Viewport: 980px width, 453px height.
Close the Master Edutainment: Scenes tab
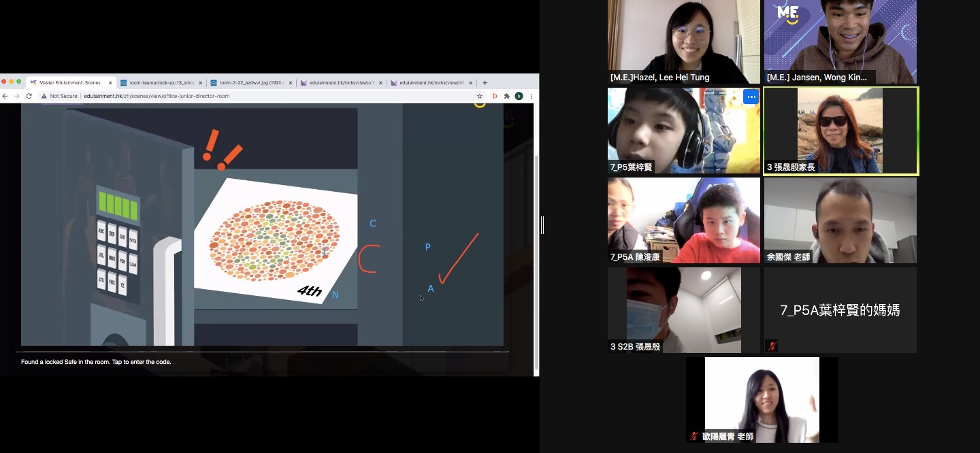click(110, 83)
